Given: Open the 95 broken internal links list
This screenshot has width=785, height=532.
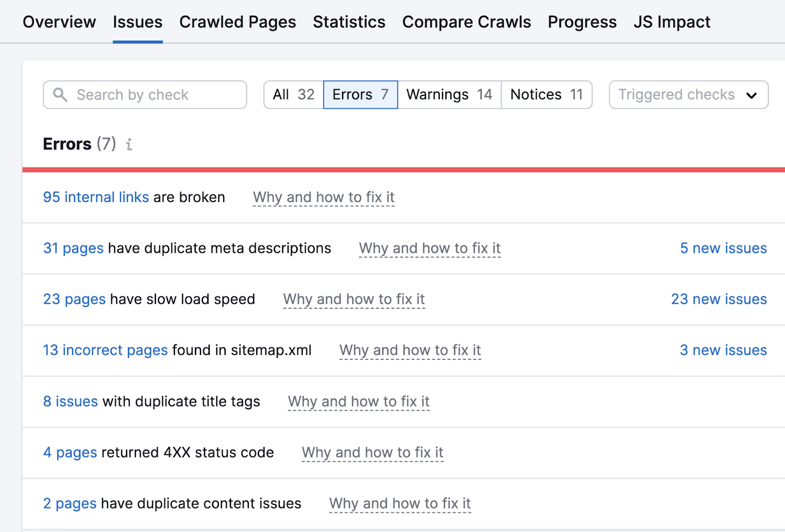Looking at the screenshot, I should click(x=96, y=197).
